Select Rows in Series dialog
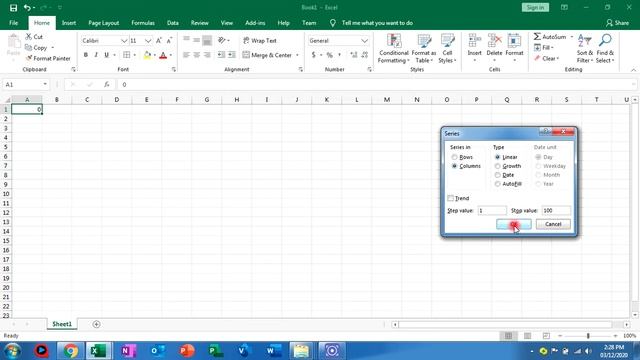 [454, 157]
